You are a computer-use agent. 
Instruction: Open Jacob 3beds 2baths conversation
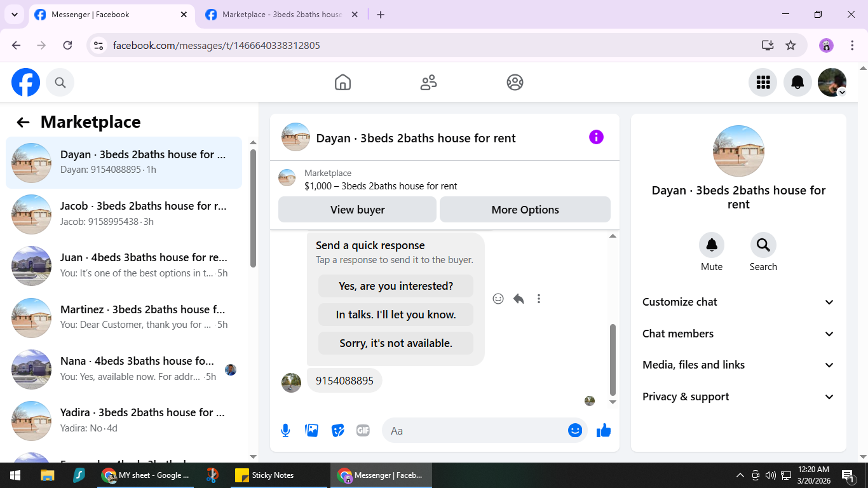[x=124, y=214]
